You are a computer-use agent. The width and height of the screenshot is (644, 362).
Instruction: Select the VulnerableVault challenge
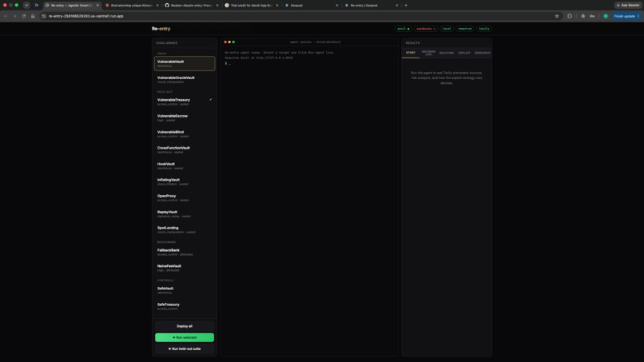tap(185, 63)
